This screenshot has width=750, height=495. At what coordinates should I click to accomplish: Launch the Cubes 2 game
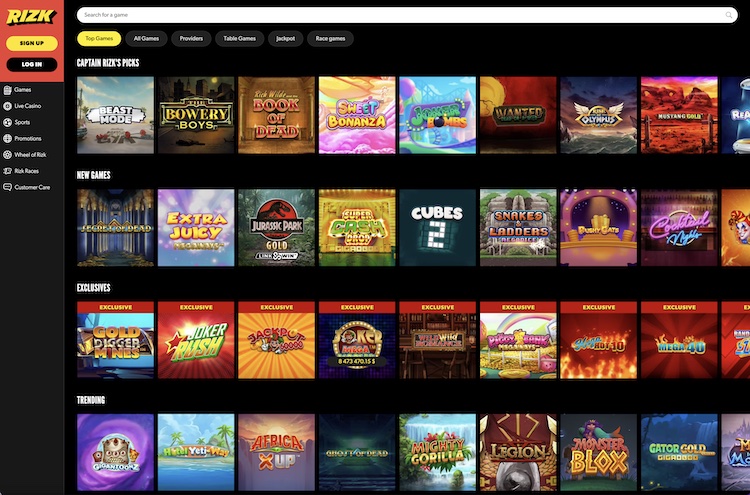point(438,228)
